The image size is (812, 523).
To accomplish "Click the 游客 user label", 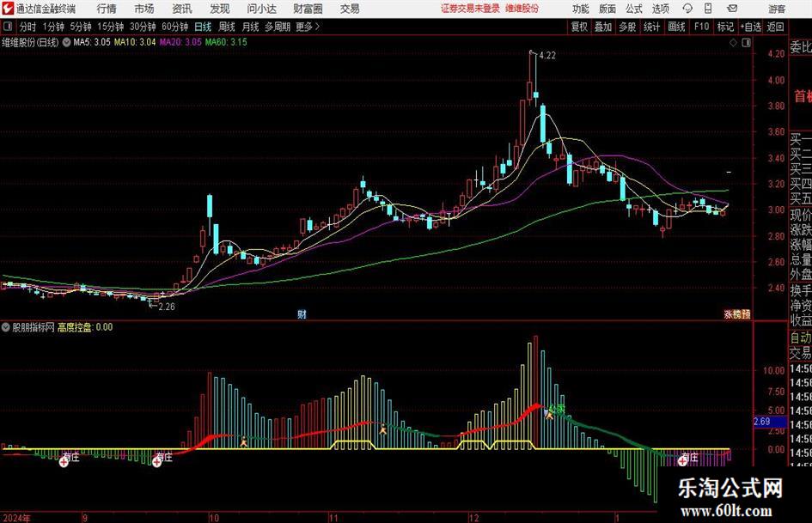I will pos(776,9).
